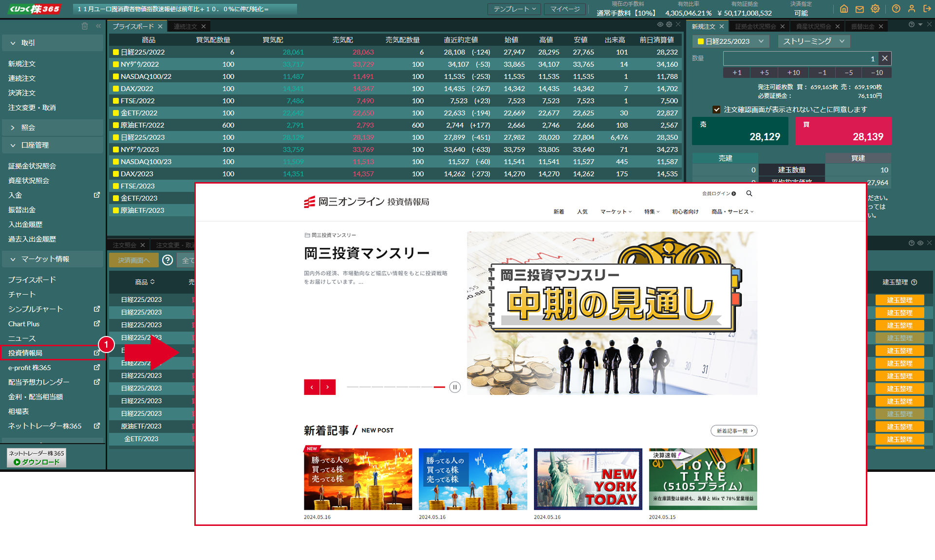Screen dimensions: 935x560
Task: Click the 売 28,129 sell button
Action: tap(740, 131)
